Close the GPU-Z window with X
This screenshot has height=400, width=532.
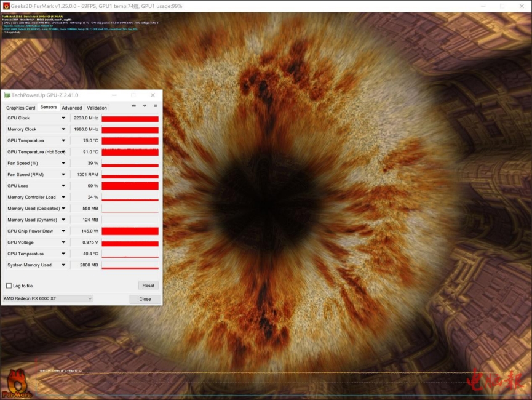tap(153, 95)
